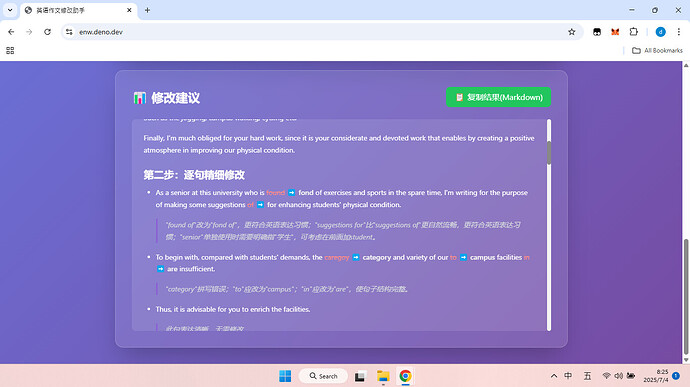Open the Chrome extensions puzzle icon
The width and height of the screenshot is (690, 387).
[633, 32]
